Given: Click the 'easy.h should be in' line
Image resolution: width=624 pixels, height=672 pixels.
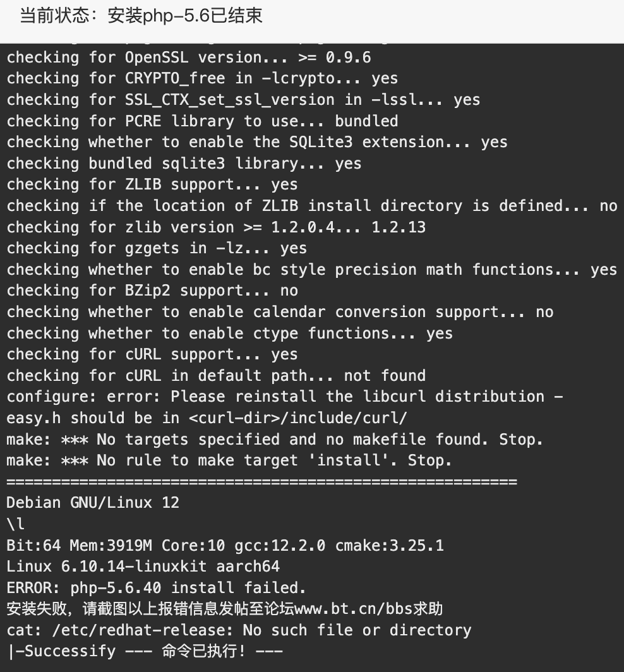Looking at the screenshot, I should (207, 418).
